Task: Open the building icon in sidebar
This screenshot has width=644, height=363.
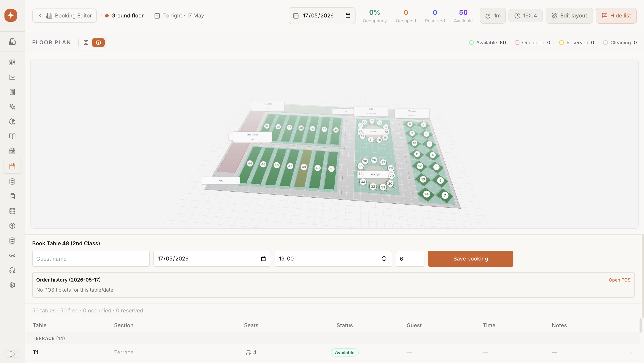Action: [12, 42]
